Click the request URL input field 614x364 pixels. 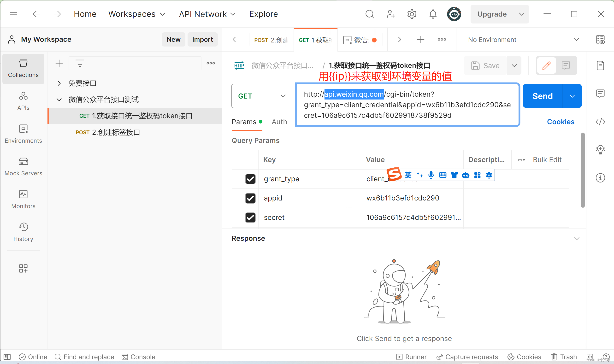tap(407, 105)
